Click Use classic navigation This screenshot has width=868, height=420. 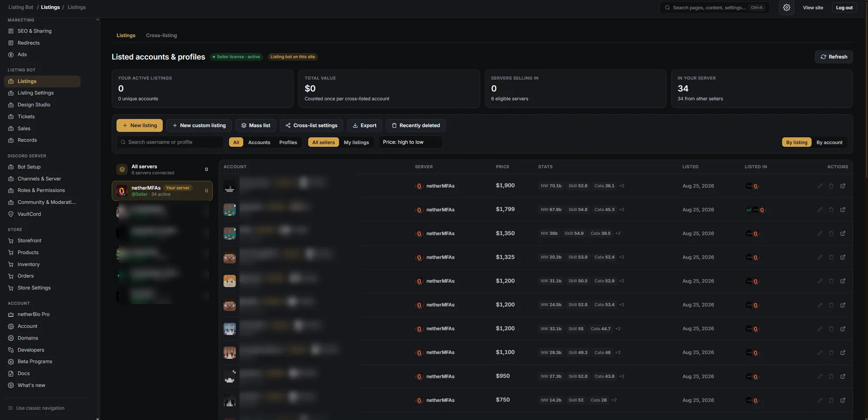click(36, 408)
